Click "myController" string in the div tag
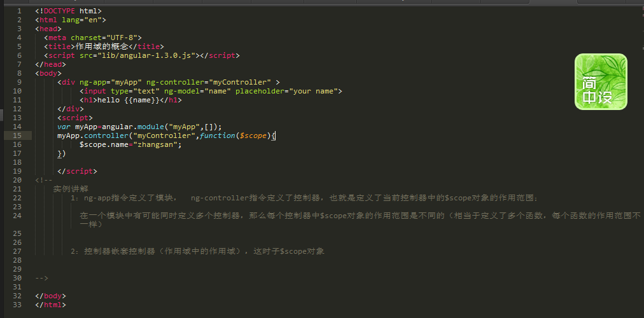 click(240, 82)
